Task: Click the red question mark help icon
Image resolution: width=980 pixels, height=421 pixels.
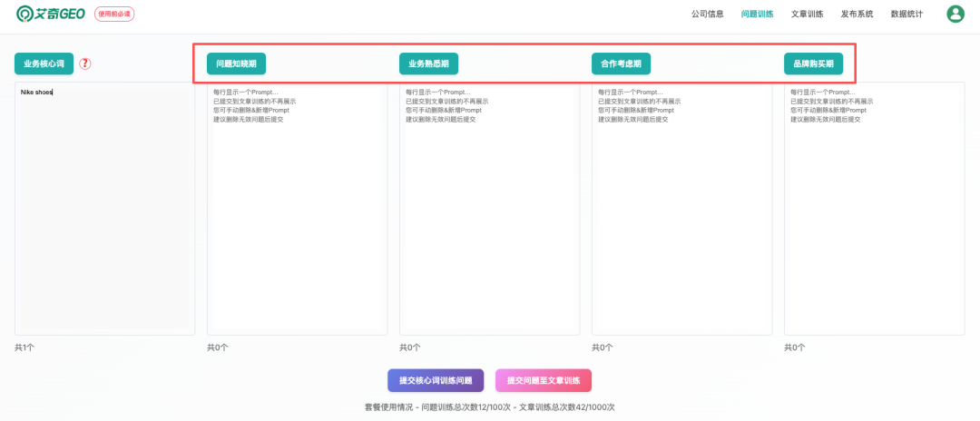Action: [x=85, y=64]
